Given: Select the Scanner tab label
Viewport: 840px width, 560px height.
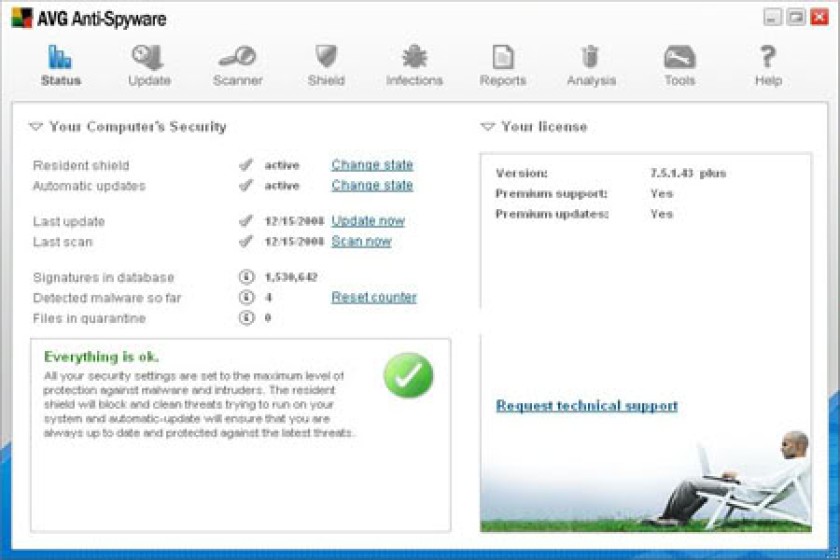Looking at the screenshot, I should [x=238, y=80].
